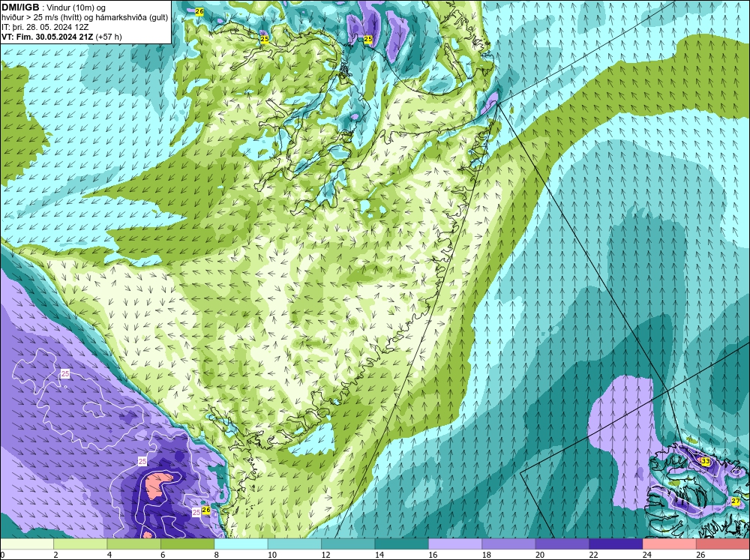This screenshot has width=750, height=560.
Task: Click white 25 label beside yellow 26 label
Action: [x=196, y=512]
